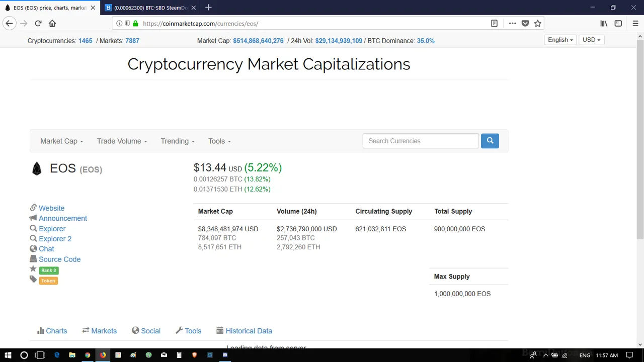Switch to the Charts tab
The width and height of the screenshot is (644, 362).
(52, 331)
